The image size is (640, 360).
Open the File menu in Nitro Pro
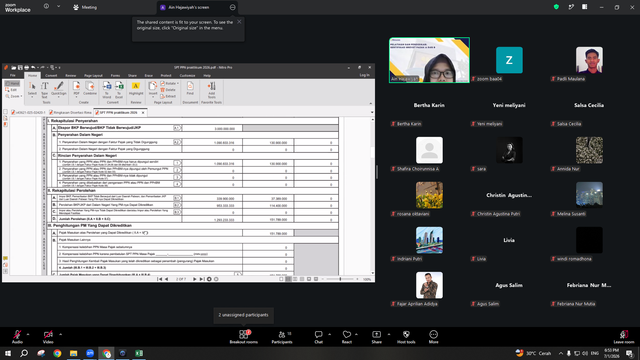[x=13, y=76]
